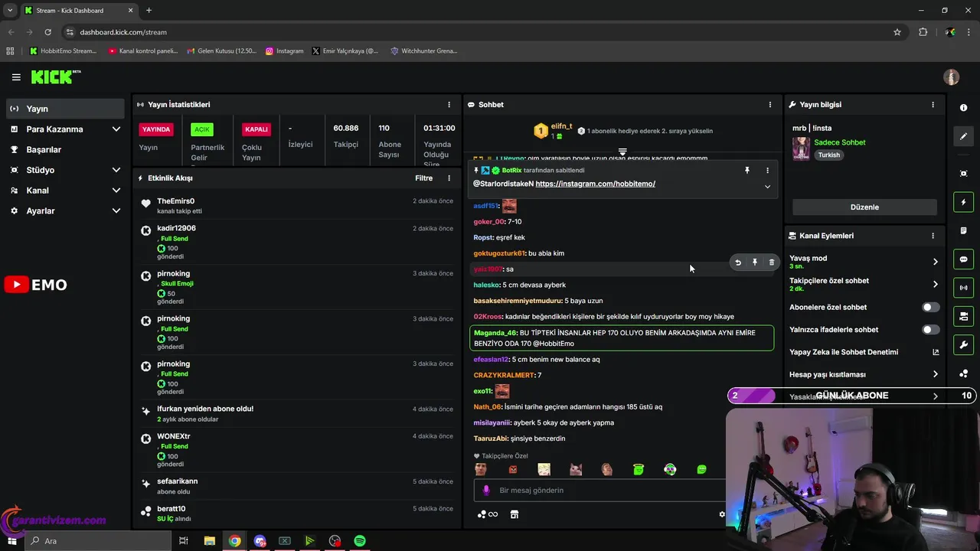Click kadir12906 in activity feed
This screenshot has width=980, height=551.
click(177, 228)
